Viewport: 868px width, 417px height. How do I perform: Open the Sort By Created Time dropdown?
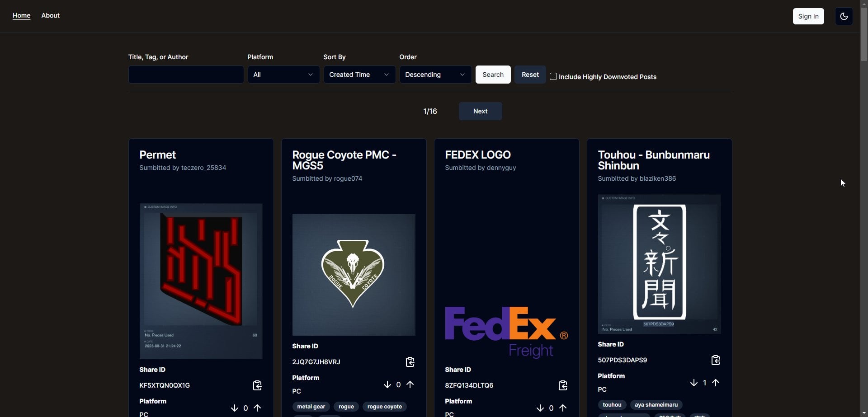(x=359, y=75)
